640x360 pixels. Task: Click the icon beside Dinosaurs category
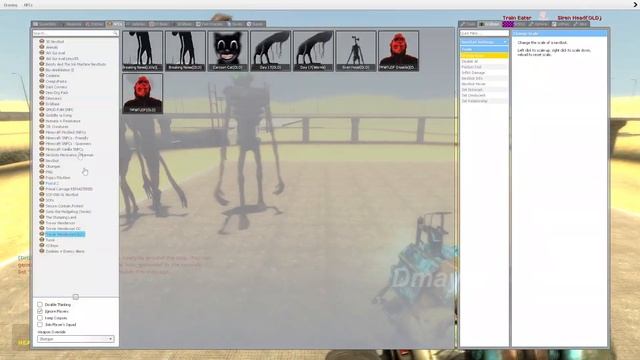tap(42, 98)
